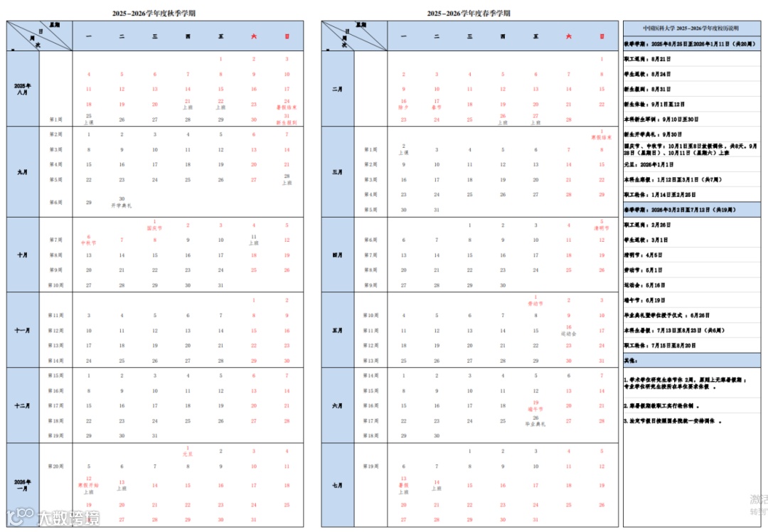Screen dimensions: 768x532
Task: Click the '职工轮休：1月14日至2月25日' note
Action: tap(660, 194)
